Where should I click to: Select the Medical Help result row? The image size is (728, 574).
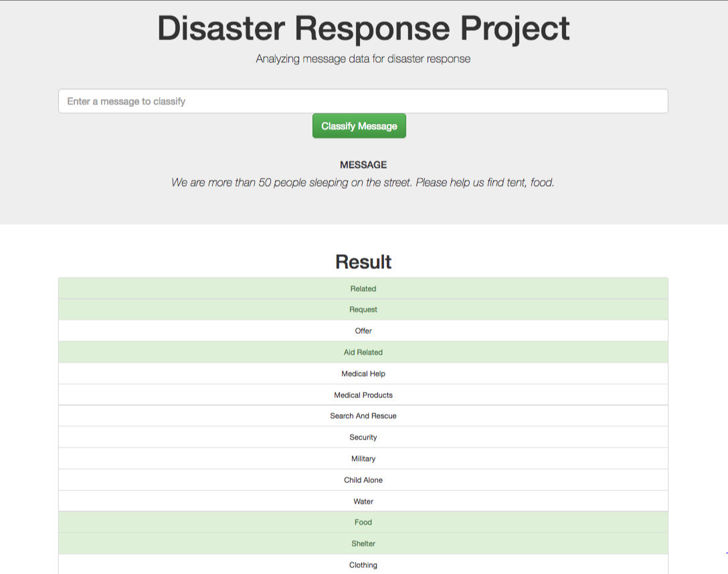pos(363,373)
